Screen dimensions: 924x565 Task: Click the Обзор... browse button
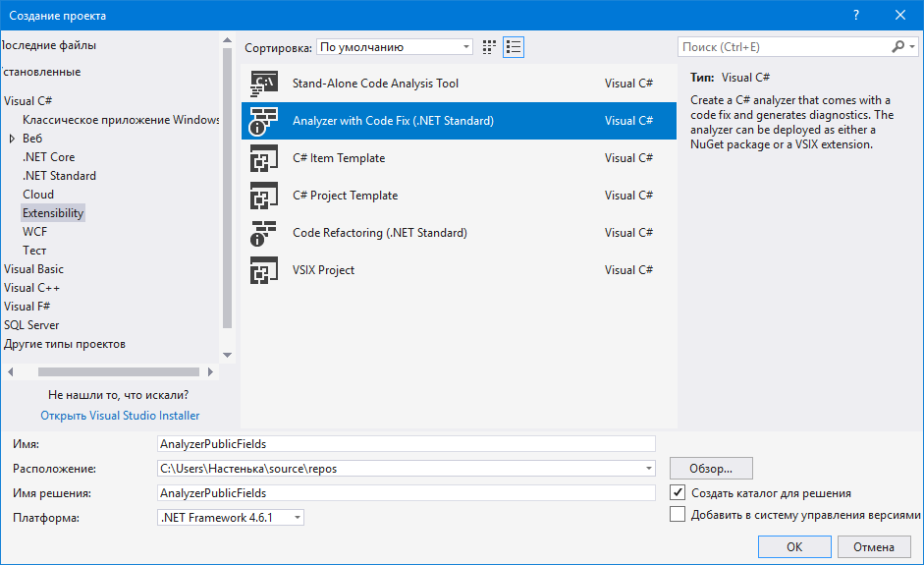(711, 469)
